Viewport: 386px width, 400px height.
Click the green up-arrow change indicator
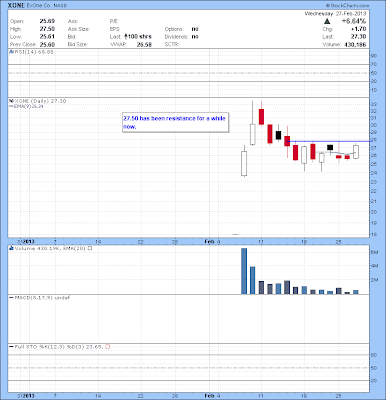(328, 21)
